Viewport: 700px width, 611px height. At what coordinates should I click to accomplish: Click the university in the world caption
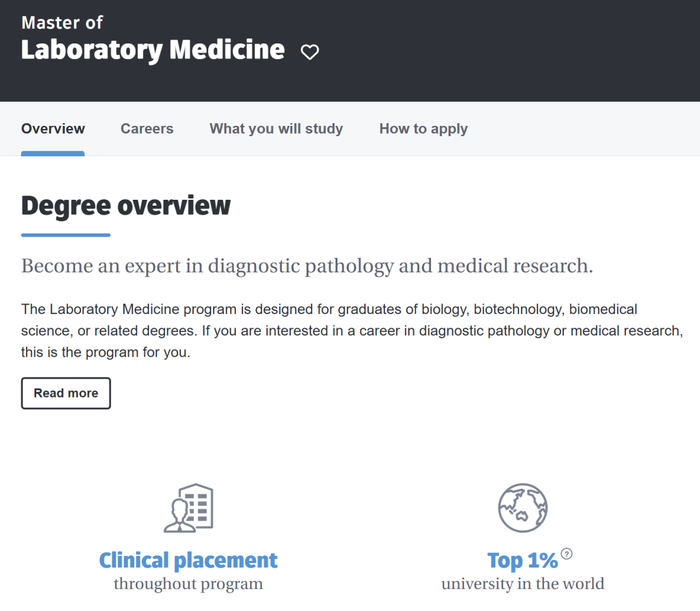pos(522,584)
